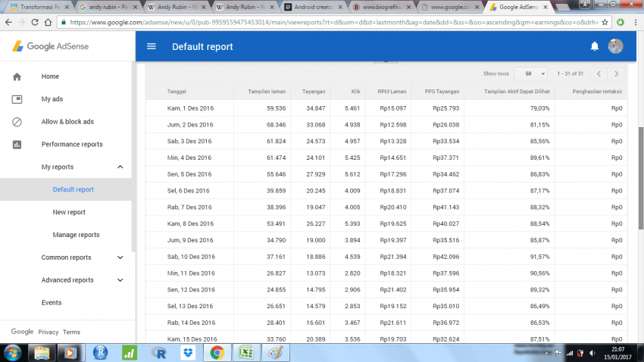Open Manage reports
644x362 pixels.
click(x=76, y=235)
